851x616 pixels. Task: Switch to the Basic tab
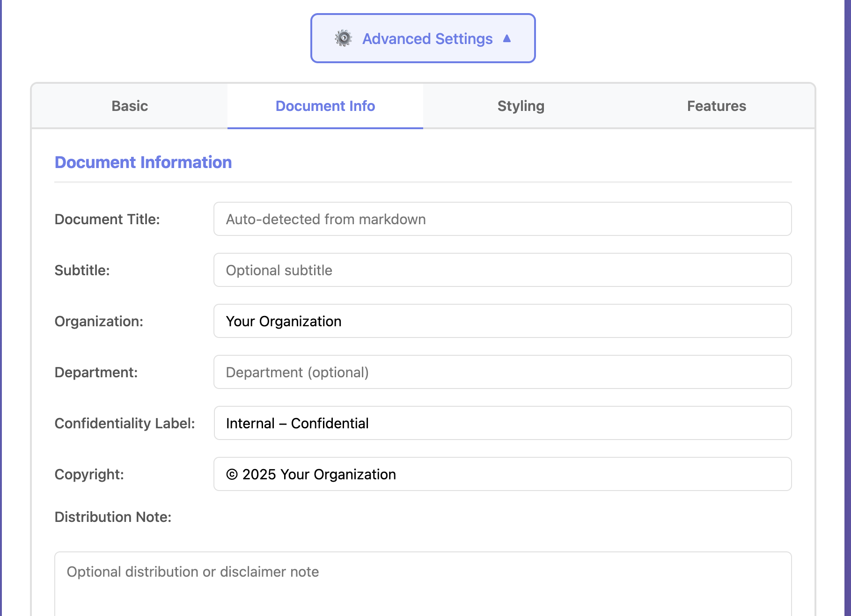click(130, 106)
